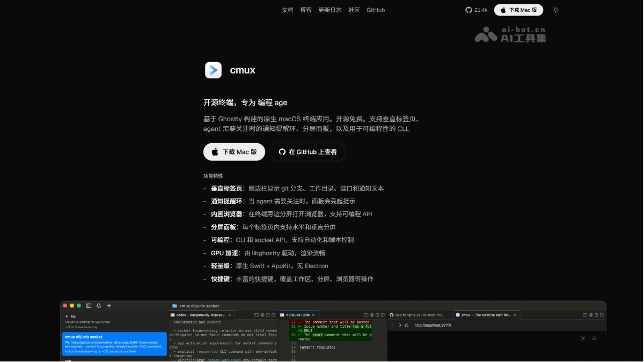Click split horizontal icon in Claude Code pane

(x=383, y=315)
